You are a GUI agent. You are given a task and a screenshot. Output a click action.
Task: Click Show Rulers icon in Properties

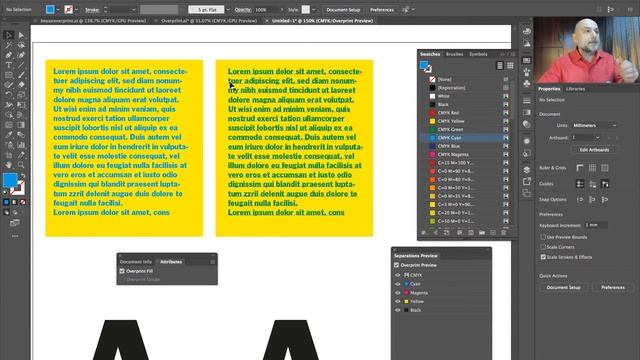[580, 168]
